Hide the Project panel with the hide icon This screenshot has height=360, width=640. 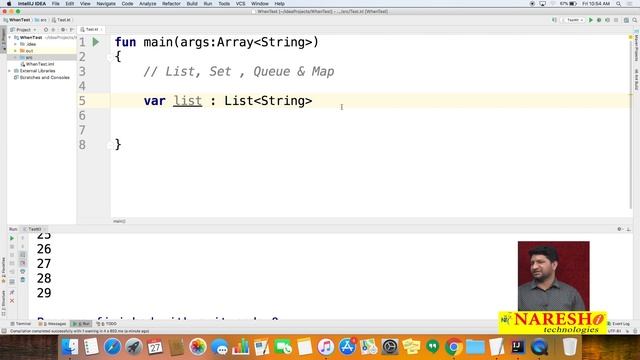tap(72, 30)
